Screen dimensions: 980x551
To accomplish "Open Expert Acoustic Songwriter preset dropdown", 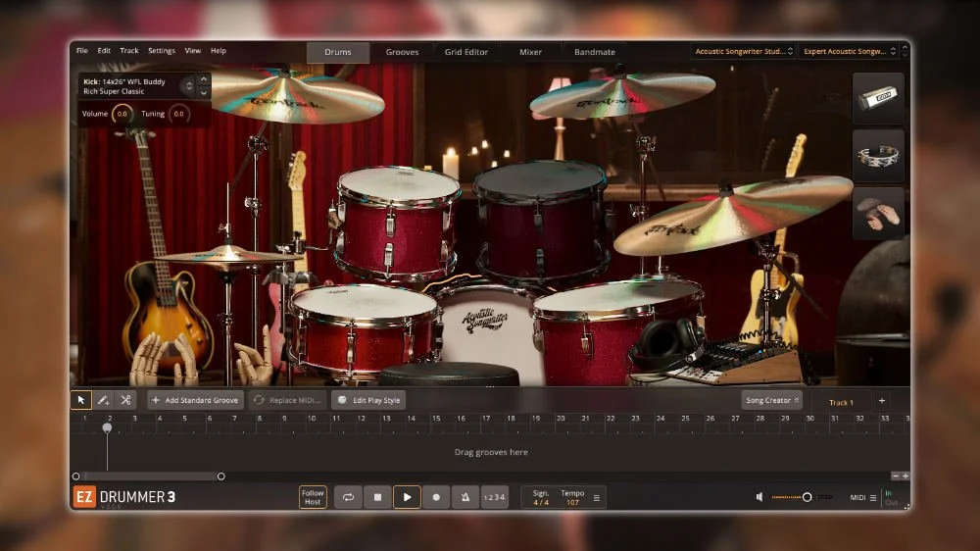I will point(850,51).
